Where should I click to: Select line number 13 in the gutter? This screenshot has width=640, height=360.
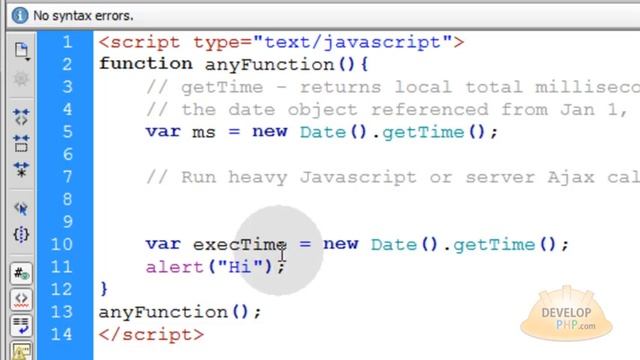(x=62, y=312)
